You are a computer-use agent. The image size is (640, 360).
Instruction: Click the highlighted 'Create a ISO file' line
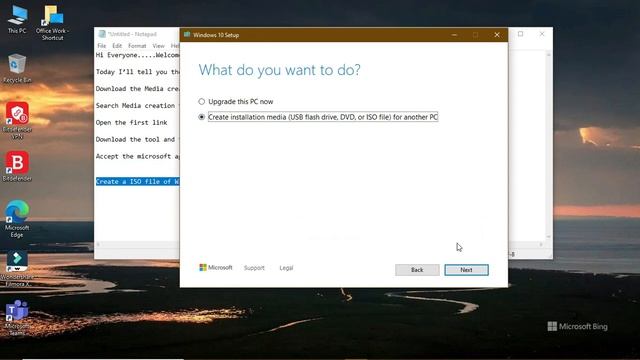point(138,181)
